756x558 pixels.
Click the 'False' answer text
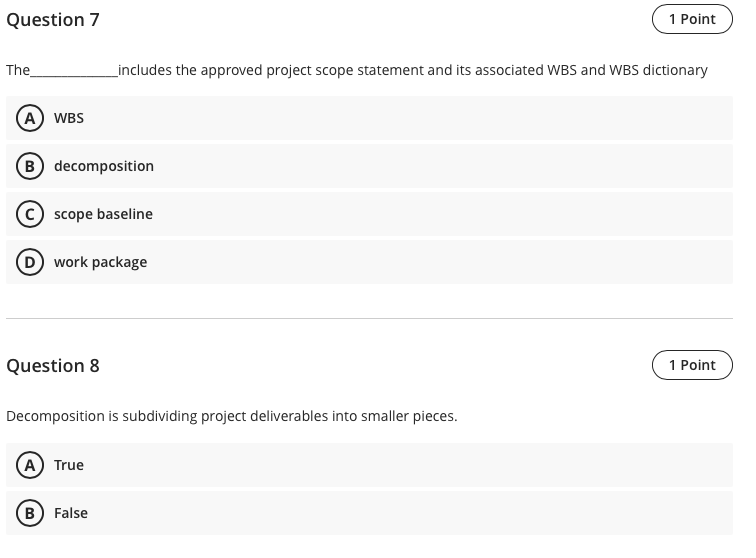pyautogui.click(x=71, y=513)
